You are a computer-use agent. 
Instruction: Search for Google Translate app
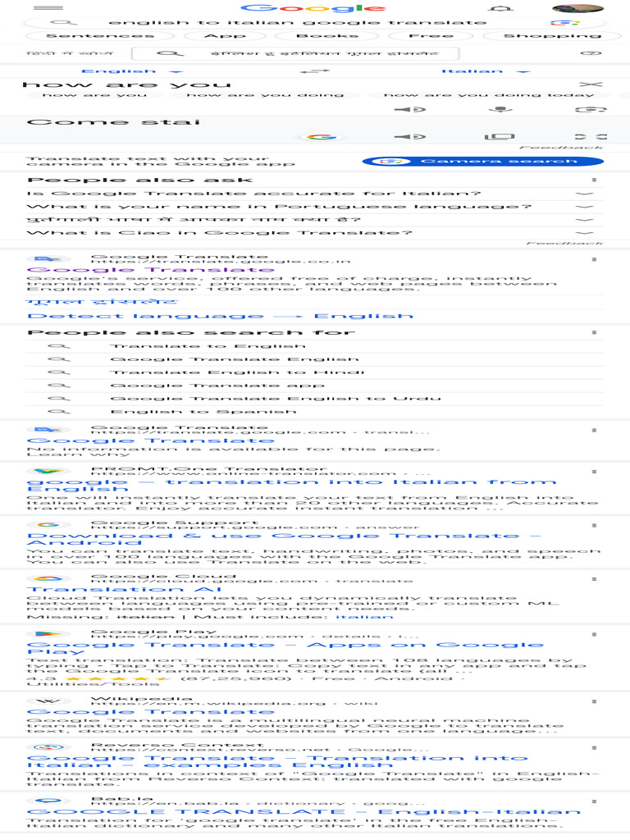tap(314, 386)
